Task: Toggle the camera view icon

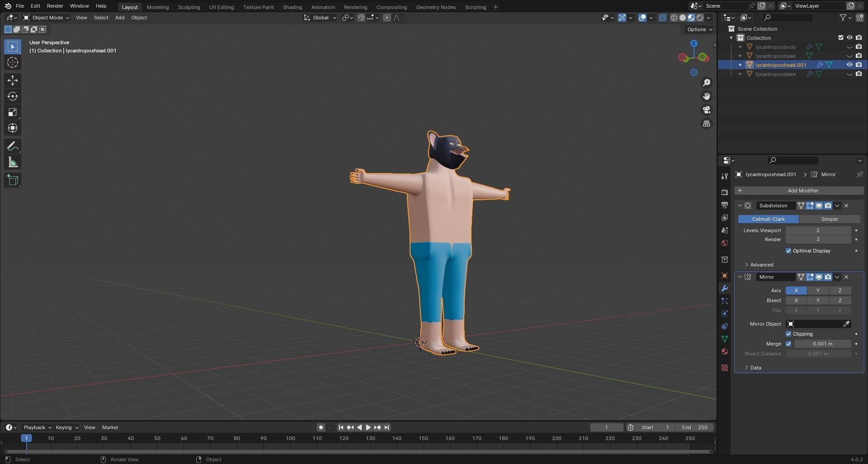Action: coord(707,110)
